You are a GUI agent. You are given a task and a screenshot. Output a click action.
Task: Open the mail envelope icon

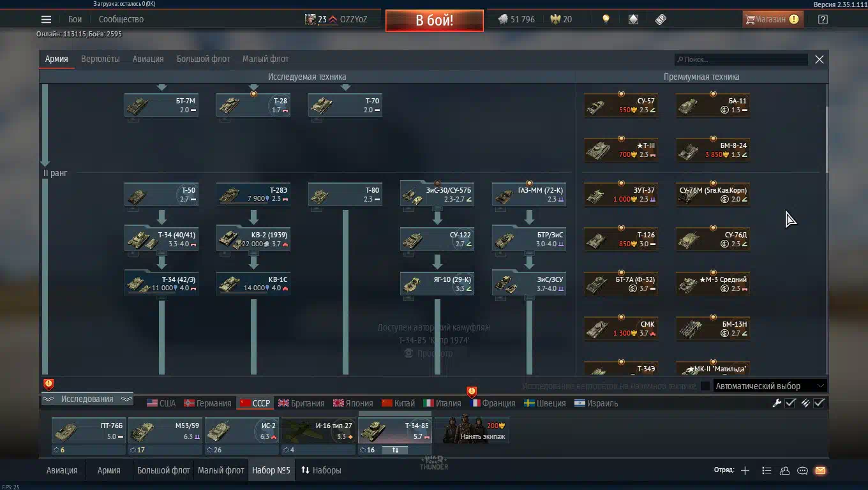(820, 470)
